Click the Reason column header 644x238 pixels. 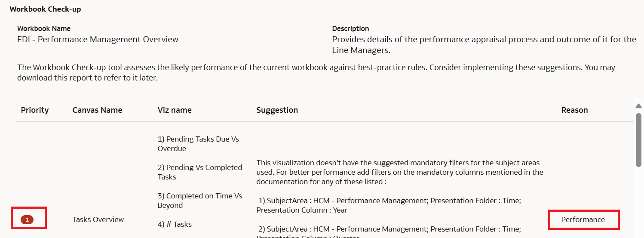[574, 110]
